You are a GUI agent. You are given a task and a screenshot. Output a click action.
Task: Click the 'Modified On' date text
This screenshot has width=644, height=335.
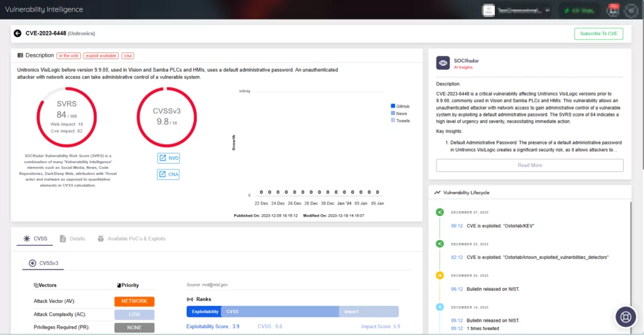[333, 215]
